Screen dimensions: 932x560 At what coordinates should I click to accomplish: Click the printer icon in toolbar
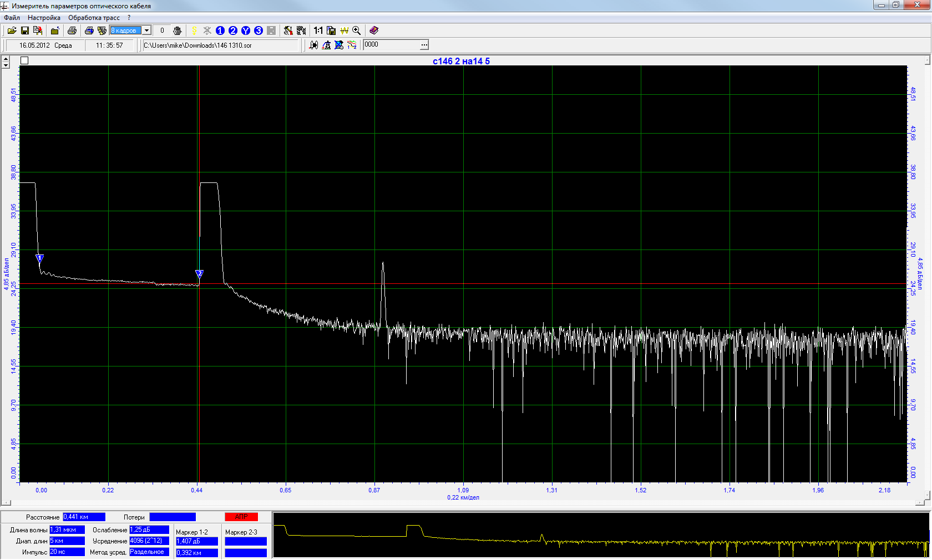pos(72,30)
